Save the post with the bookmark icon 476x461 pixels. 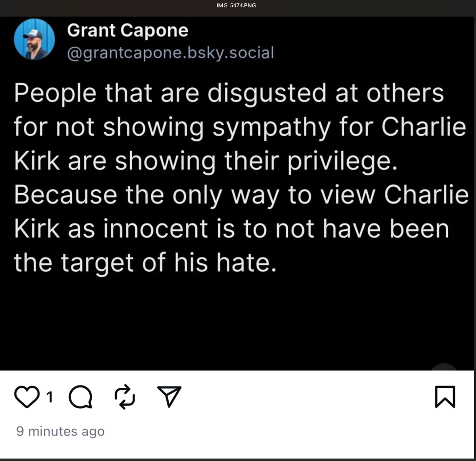[445, 397]
